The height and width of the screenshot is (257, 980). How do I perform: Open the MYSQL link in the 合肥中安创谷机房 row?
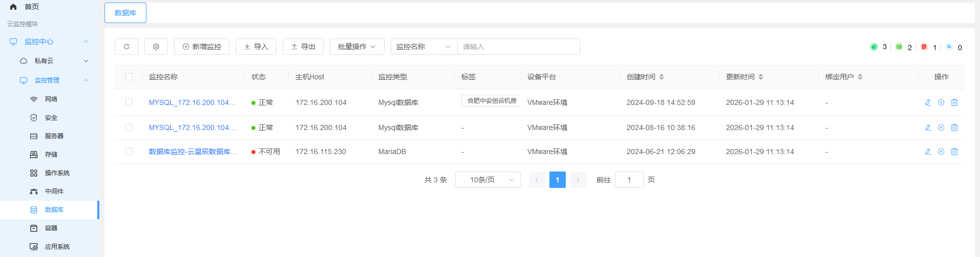(x=193, y=102)
